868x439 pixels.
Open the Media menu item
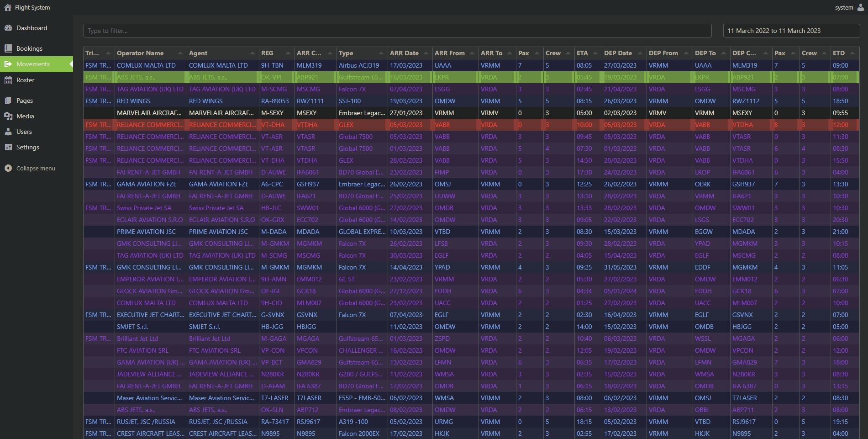37,116
